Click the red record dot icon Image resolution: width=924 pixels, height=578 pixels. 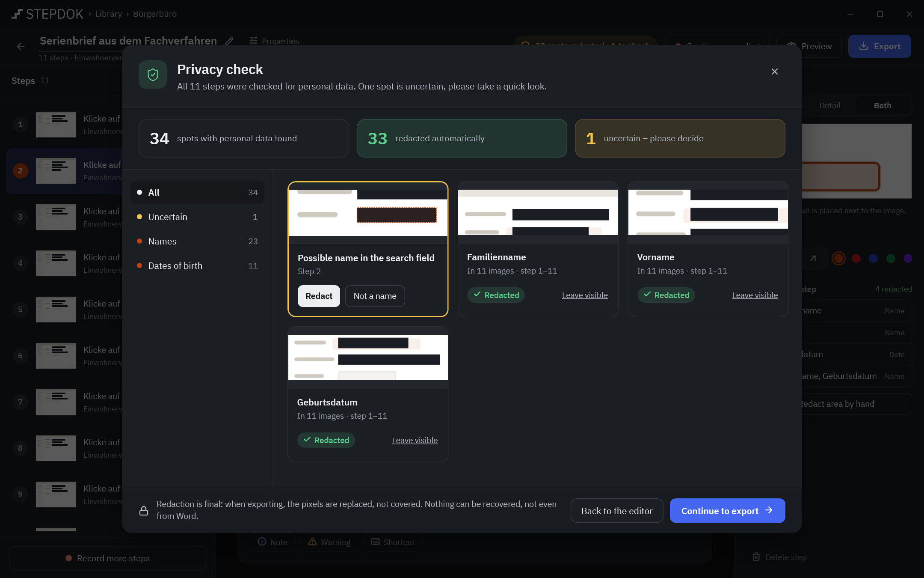tap(68, 558)
